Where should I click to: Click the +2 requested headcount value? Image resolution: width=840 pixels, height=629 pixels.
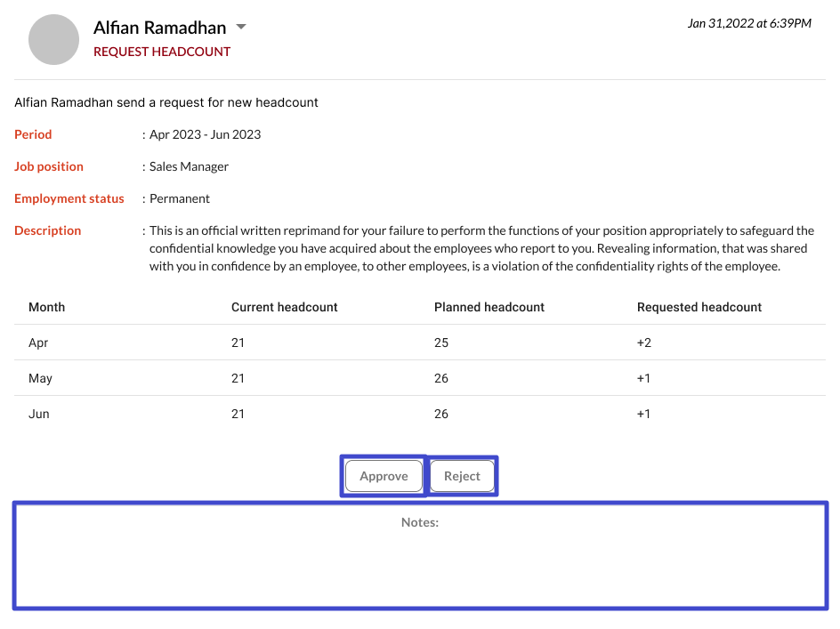click(644, 343)
